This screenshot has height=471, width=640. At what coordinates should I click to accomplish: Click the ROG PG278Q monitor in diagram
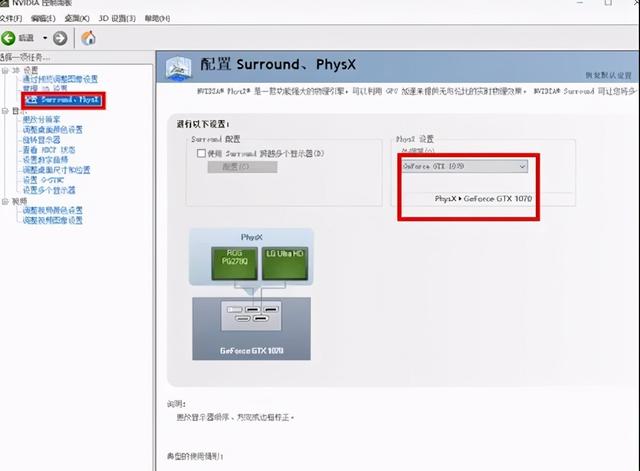pos(234,263)
